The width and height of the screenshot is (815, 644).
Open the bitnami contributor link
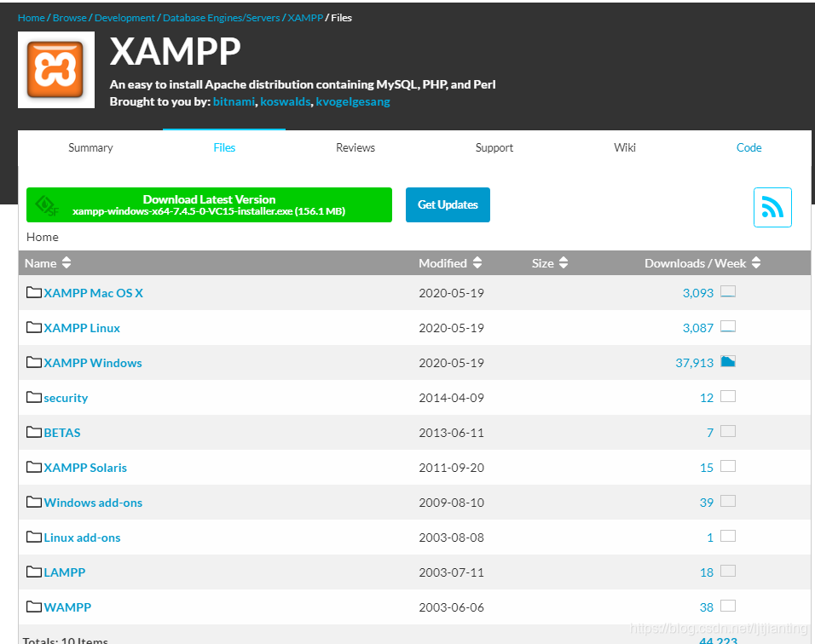point(234,101)
